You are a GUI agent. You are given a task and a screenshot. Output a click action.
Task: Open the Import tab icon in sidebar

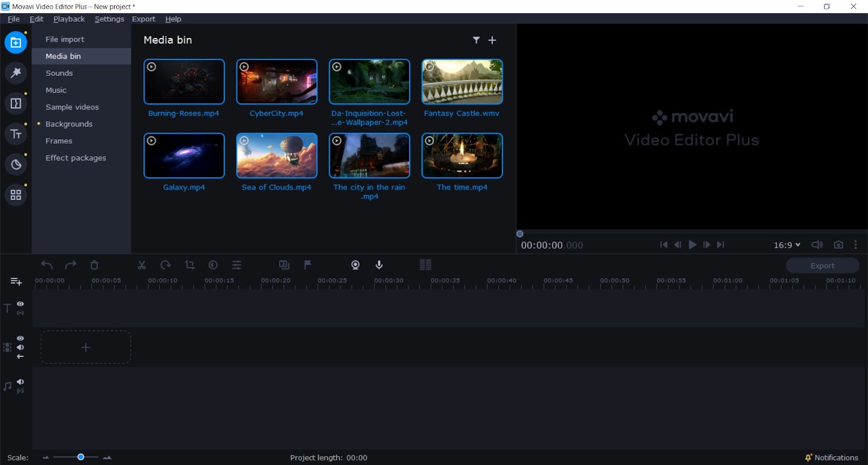[x=16, y=42]
